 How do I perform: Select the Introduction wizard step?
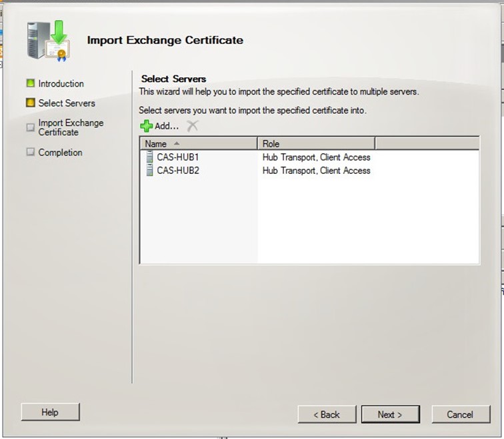point(61,83)
